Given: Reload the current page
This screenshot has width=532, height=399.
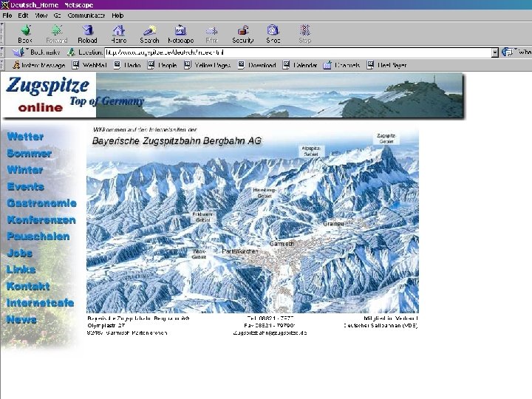Looking at the screenshot, I should coord(87,34).
